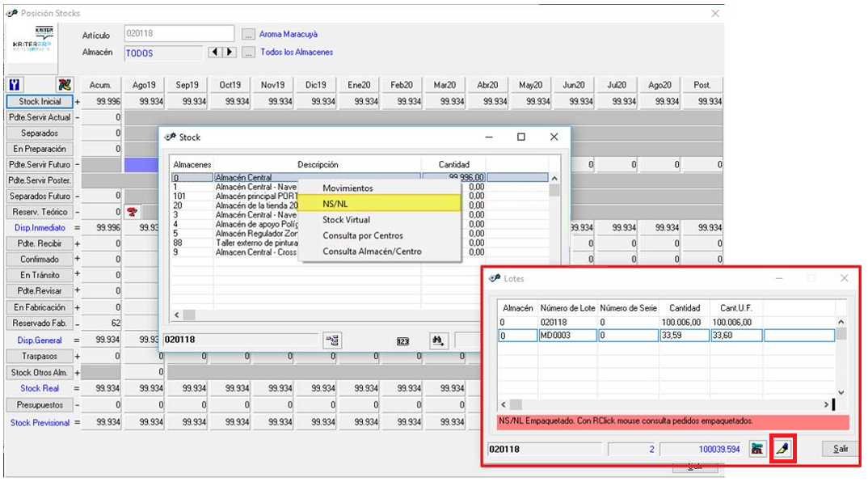The height and width of the screenshot is (482, 868).
Task: Open article lookup ellipsis button
Action: tap(248, 34)
